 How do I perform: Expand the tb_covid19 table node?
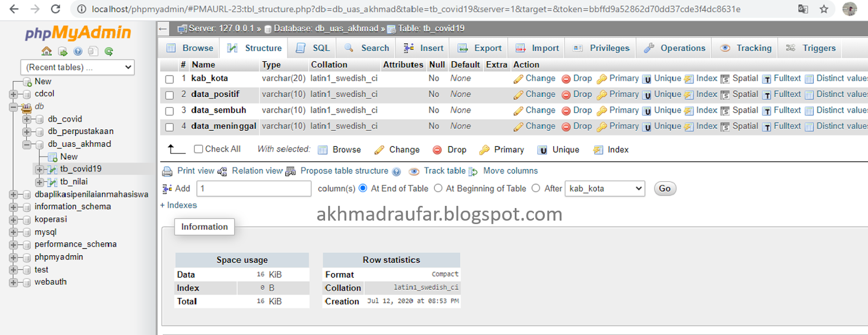[40, 169]
